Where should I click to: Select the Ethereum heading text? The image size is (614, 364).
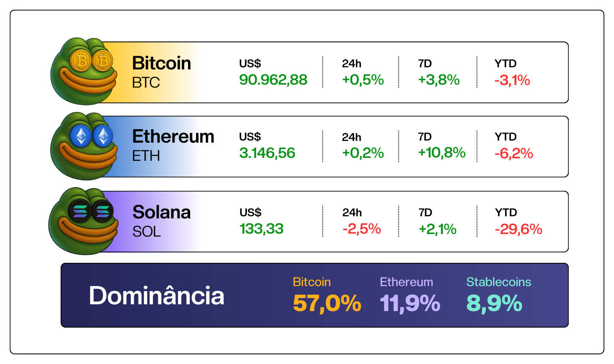click(x=173, y=136)
